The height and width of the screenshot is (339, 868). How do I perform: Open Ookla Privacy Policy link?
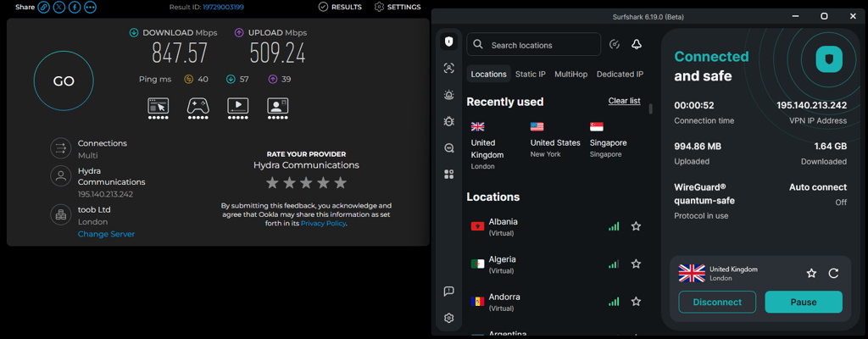323,223
